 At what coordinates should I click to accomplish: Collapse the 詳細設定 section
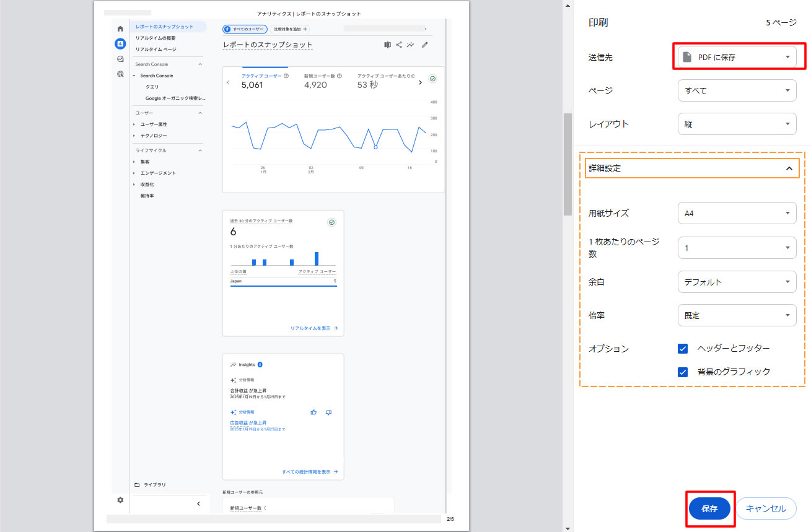[693, 168]
